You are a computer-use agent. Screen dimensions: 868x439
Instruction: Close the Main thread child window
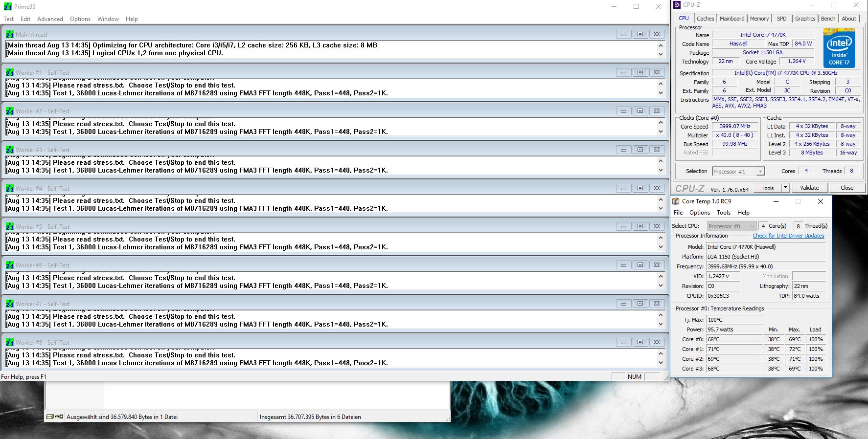[657, 34]
